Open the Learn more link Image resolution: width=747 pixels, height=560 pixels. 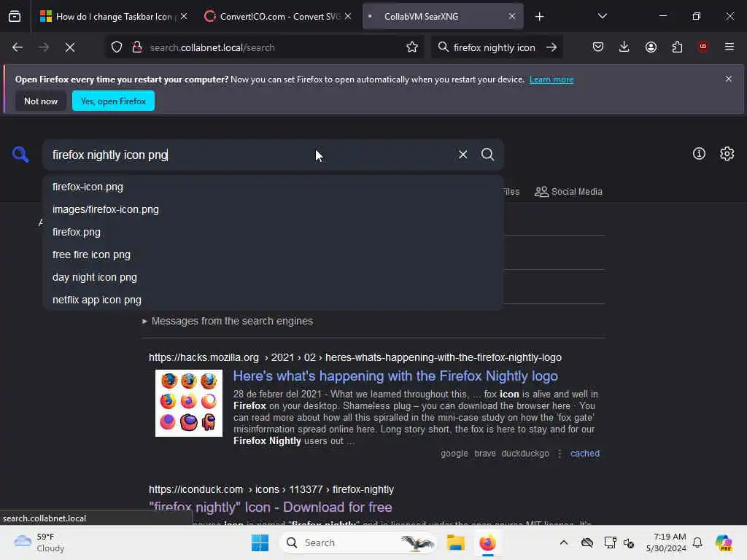pyautogui.click(x=551, y=79)
